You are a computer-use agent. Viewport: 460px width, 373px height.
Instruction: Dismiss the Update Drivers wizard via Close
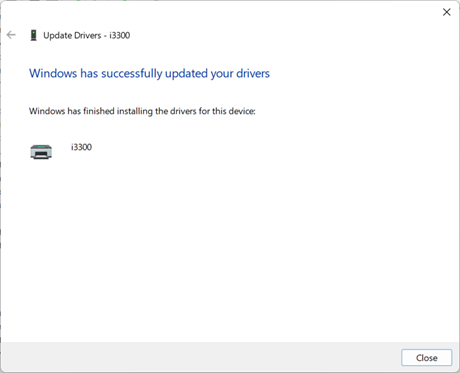(x=427, y=358)
